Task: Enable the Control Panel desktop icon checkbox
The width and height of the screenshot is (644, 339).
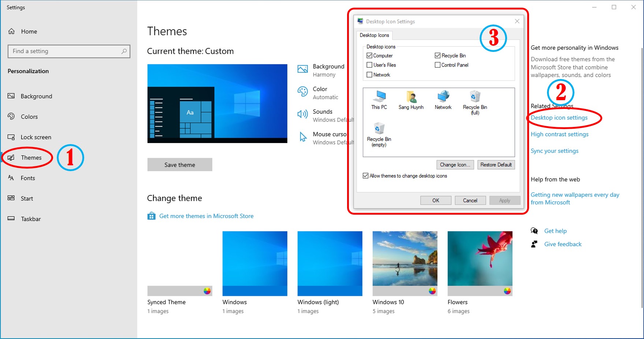Action: click(438, 65)
